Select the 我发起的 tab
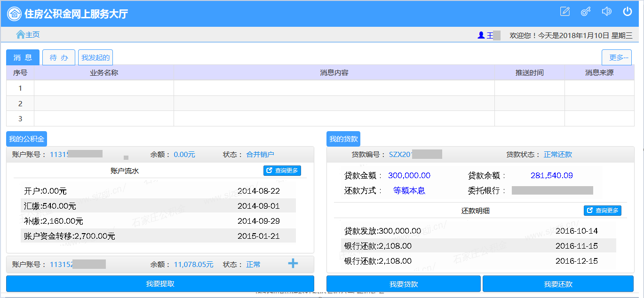644x298 pixels. pos(95,57)
